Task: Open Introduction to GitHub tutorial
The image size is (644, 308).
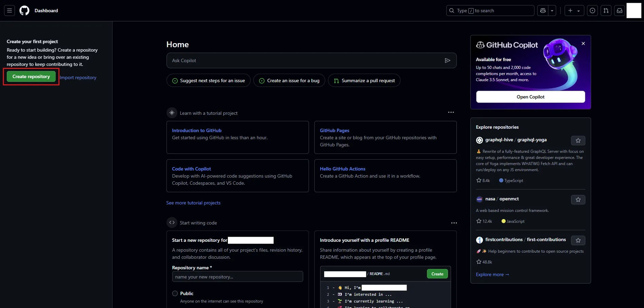Action: (x=197, y=130)
